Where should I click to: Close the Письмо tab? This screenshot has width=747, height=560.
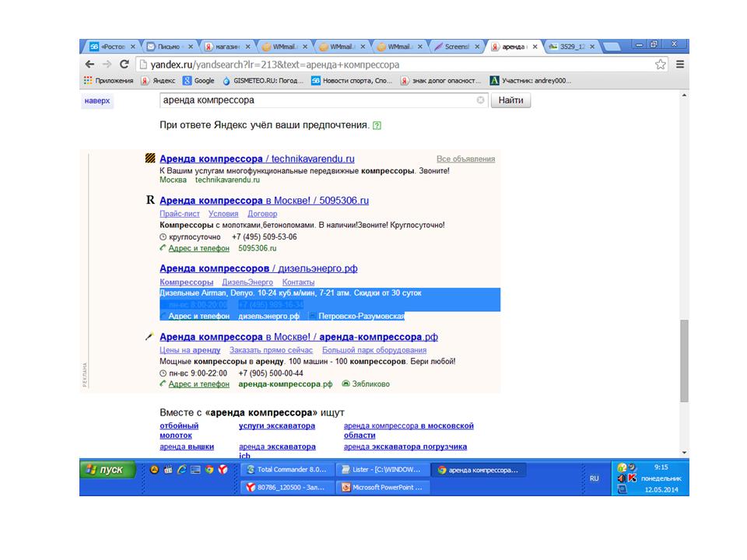pyautogui.click(x=190, y=47)
